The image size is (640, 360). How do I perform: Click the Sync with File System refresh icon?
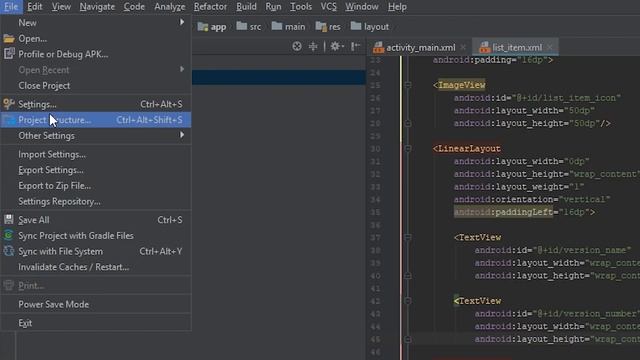[x=9, y=251]
